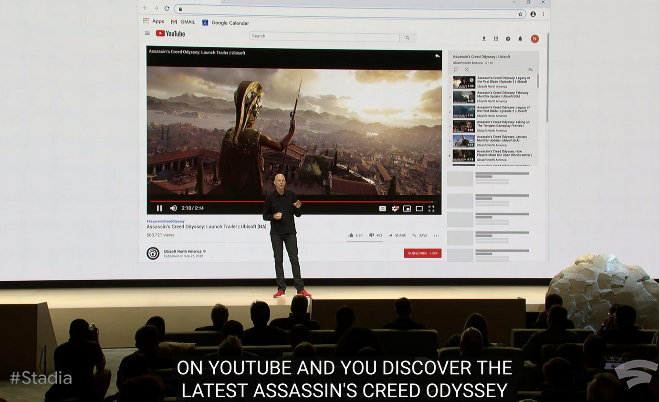Play the February Monthly Update playlist video

(492, 97)
